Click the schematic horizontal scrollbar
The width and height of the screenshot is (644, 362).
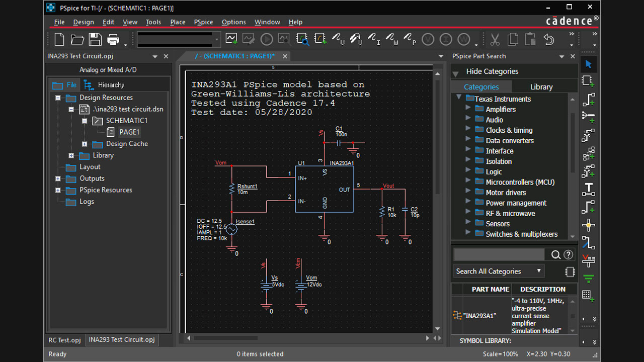tap(226, 338)
